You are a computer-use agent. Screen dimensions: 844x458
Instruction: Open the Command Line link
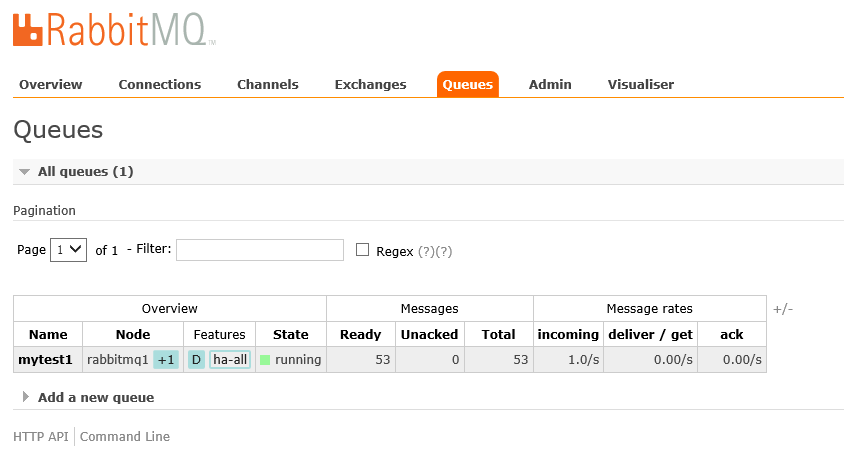click(x=125, y=436)
